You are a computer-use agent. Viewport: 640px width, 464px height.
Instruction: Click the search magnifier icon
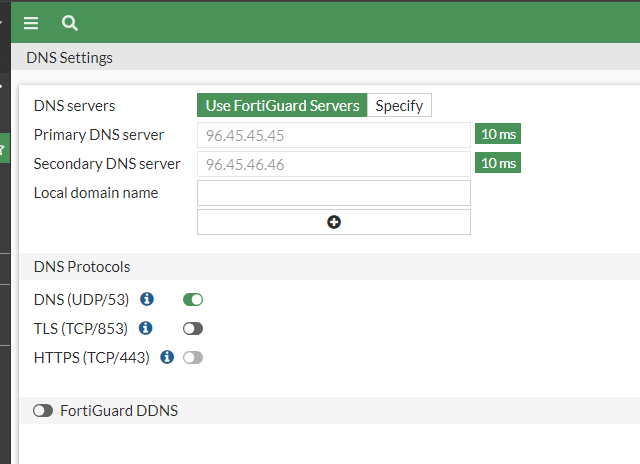point(69,23)
